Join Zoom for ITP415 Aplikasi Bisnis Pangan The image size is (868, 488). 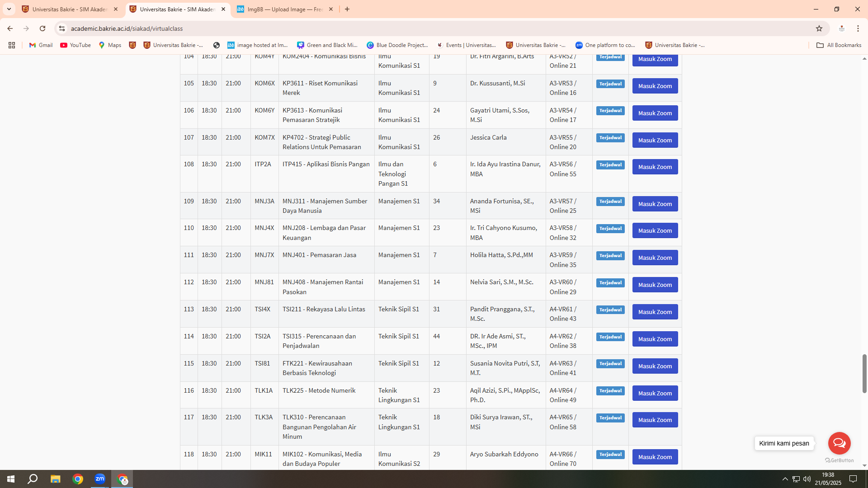point(655,167)
